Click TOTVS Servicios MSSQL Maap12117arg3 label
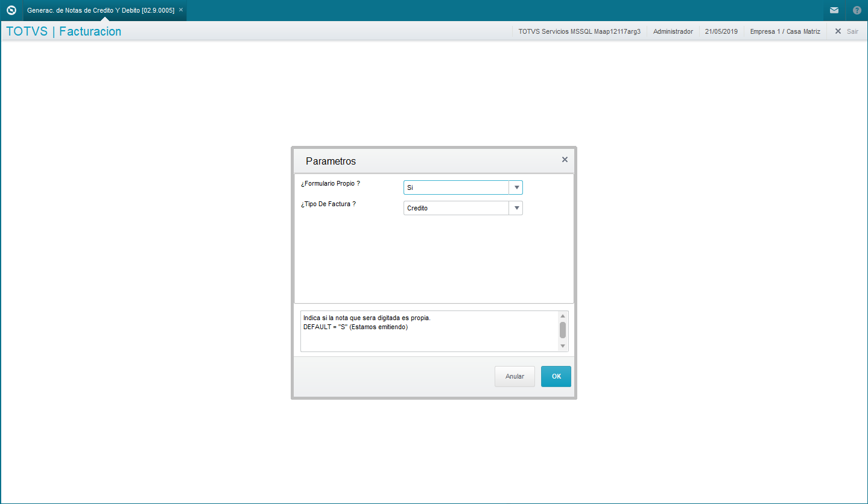This screenshot has width=868, height=504. point(579,31)
